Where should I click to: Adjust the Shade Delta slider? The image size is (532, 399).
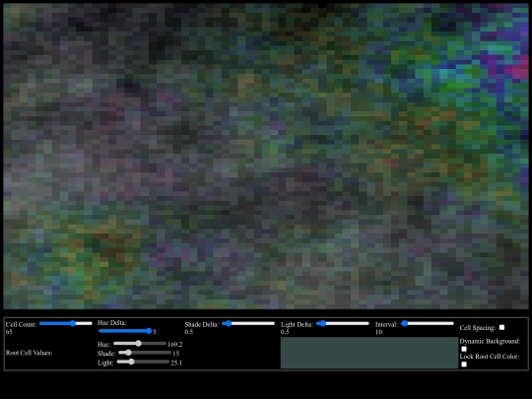[x=248, y=323]
